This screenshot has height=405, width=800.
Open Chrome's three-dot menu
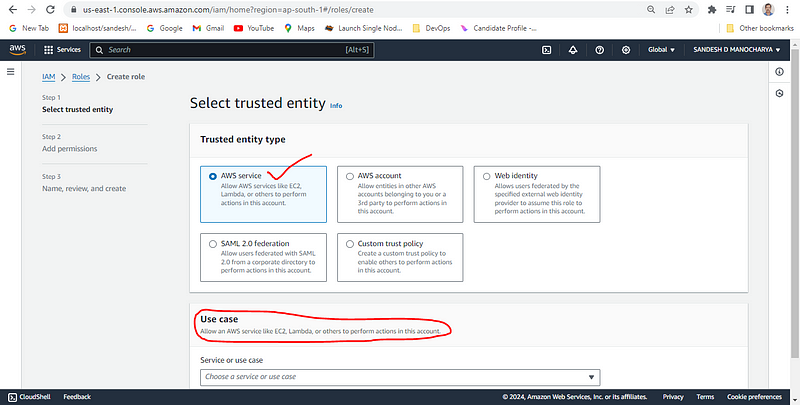click(x=788, y=10)
